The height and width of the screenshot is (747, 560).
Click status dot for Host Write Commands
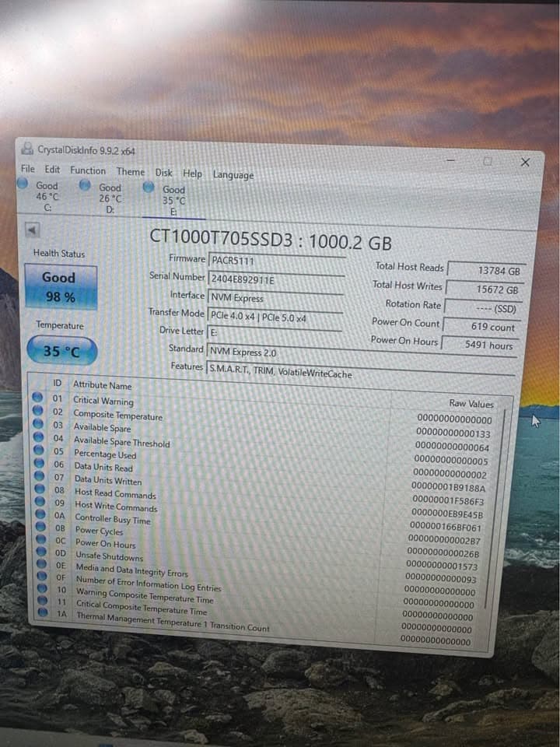(40, 501)
